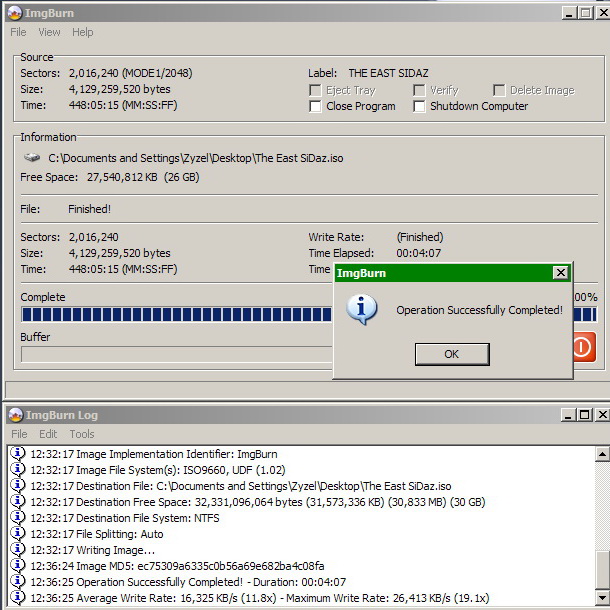The height and width of the screenshot is (610, 610).
Task: Click info icon on Destination File System row
Action: pos(18,517)
